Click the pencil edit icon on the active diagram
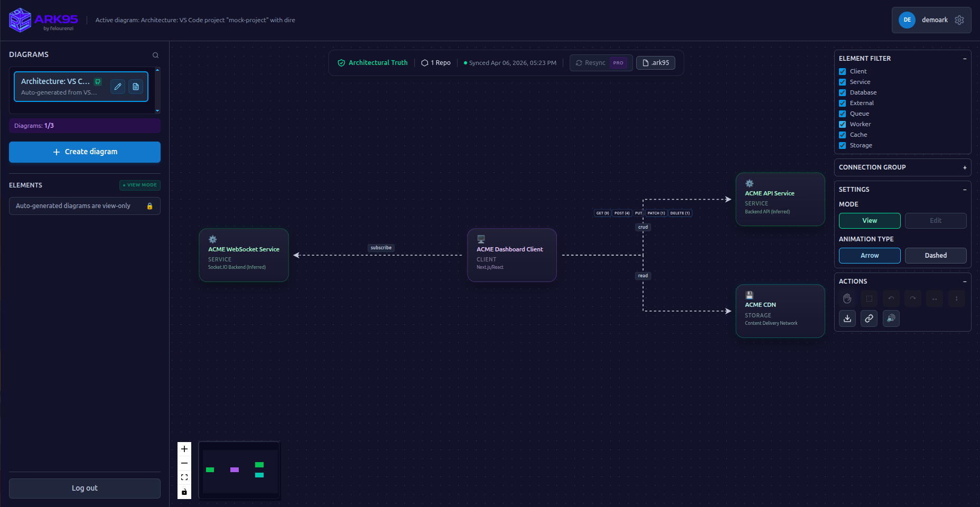This screenshot has width=980, height=507. pos(117,86)
